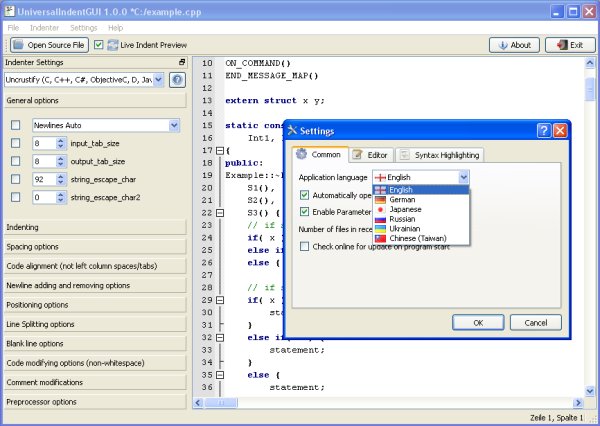Click the editor scroll up arrow

(x=590, y=63)
